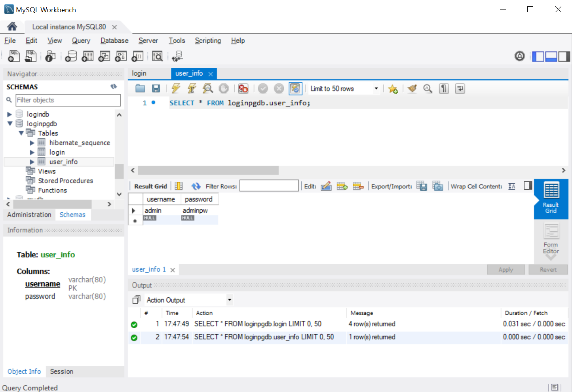Expand the login table in the navigator
This screenshot has width=572, height=392.
[32, 152]
